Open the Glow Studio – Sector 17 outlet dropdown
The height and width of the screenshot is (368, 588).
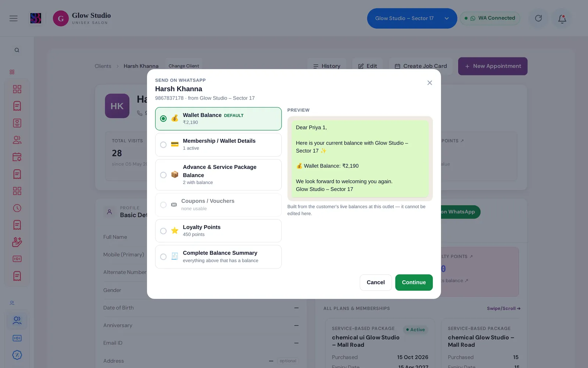point(412,18)
